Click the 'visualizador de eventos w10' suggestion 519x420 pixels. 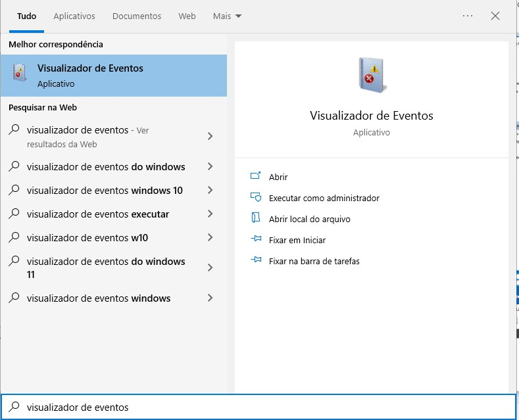click(87, 237)
